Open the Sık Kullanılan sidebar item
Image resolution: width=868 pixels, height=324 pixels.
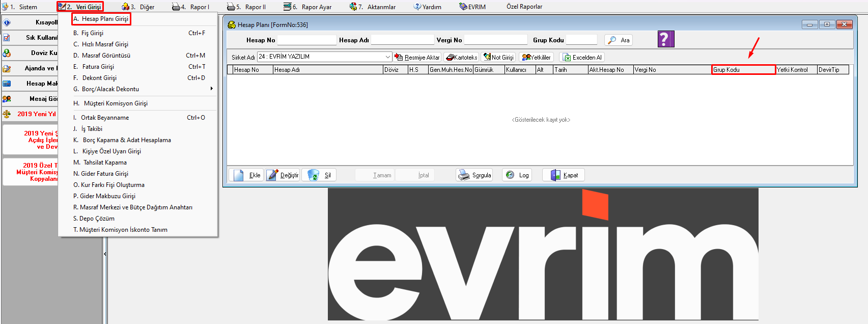point(30,38)
